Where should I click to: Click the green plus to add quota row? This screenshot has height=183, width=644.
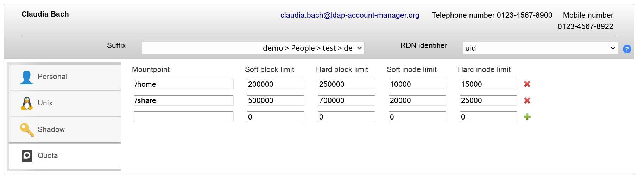[x=527, y=117]
